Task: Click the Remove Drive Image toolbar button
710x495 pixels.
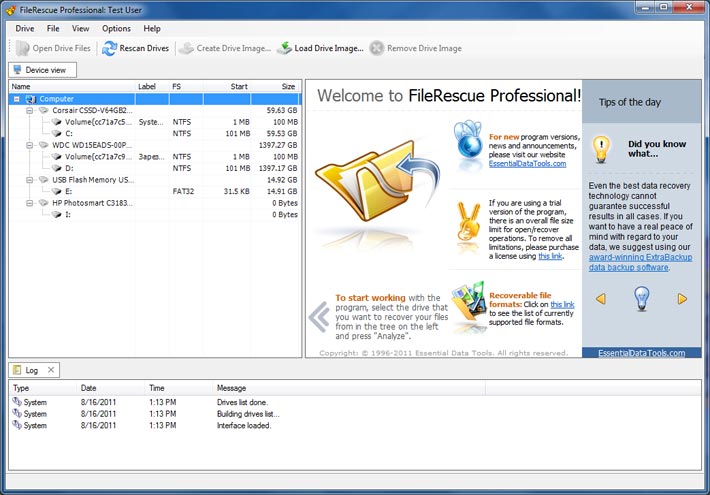Action: [416, 48]
